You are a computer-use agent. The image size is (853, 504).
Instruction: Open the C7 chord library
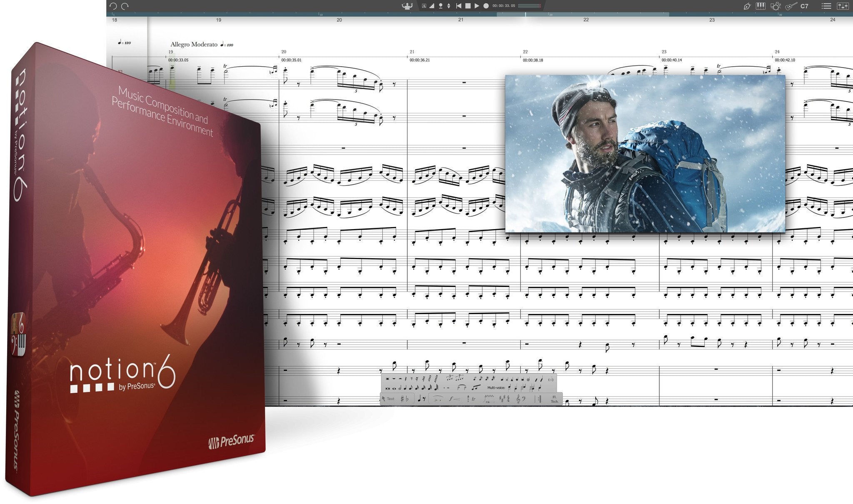point(805,6)
